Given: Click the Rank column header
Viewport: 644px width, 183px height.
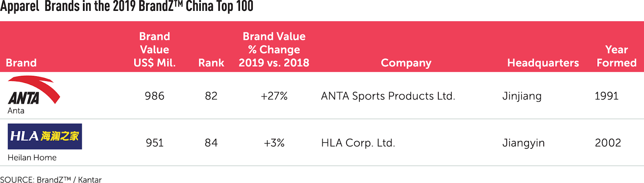Looking at the screenshot, I should (211, 63).
